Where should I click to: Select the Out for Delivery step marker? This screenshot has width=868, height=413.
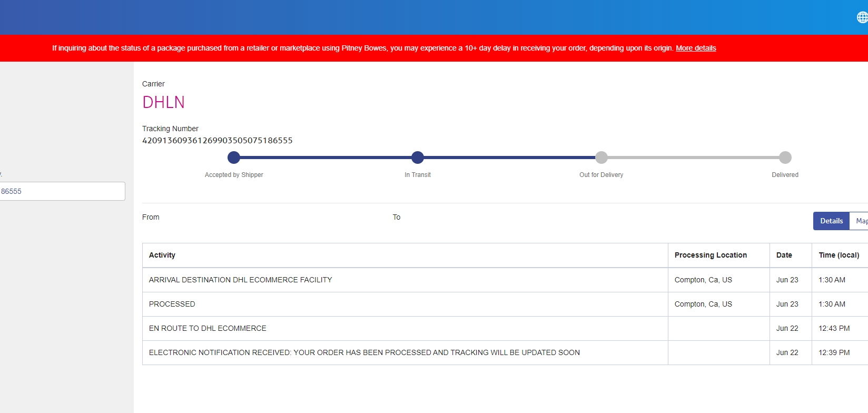click(601, 158)
